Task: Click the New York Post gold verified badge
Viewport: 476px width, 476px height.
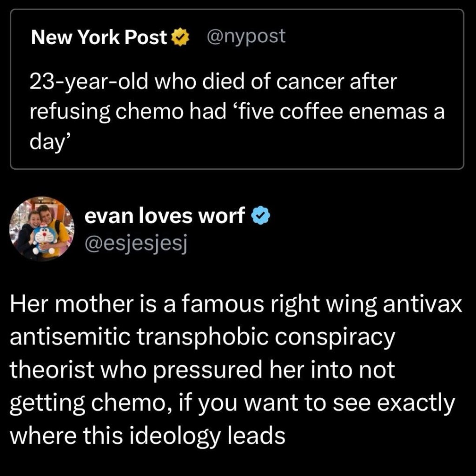Action: coord(181,38)
